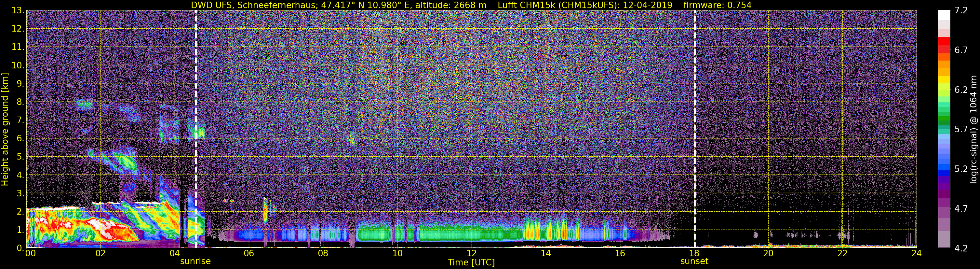
Task: Click the colorbar value '7.2'
Action: pyautogui.click(x=961, y=11)
